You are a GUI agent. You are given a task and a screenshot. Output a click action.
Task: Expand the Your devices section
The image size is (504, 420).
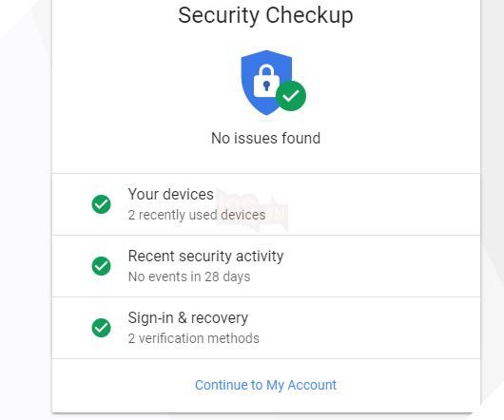click(x=266, y=204)
